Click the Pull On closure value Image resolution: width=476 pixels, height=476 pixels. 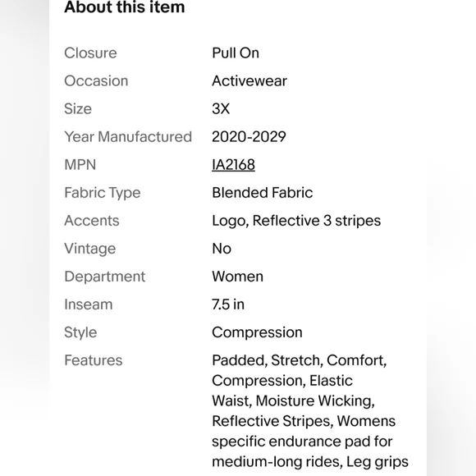pyautogui.click(x=236, y=53)
